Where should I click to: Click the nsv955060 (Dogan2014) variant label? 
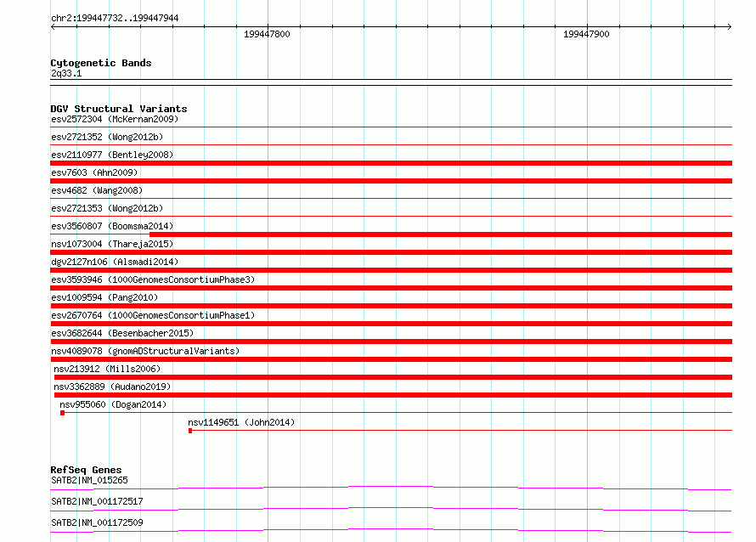(113, 404)
